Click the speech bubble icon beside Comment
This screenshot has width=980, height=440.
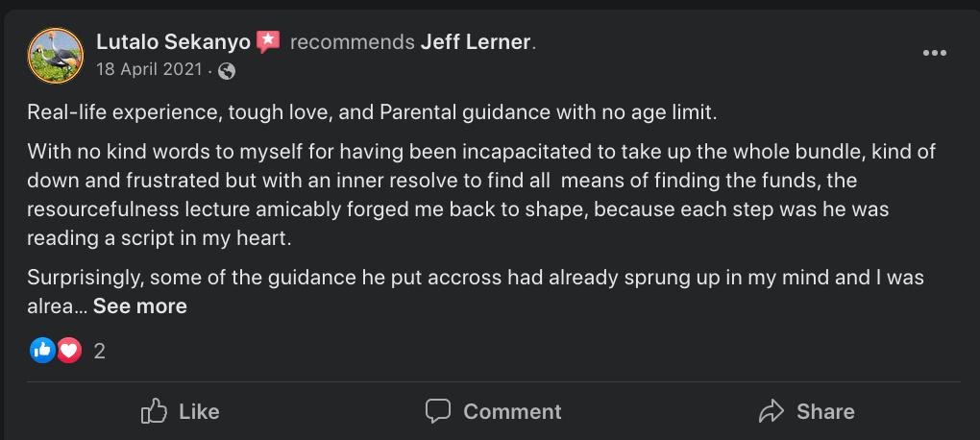(x=438, y=411)
